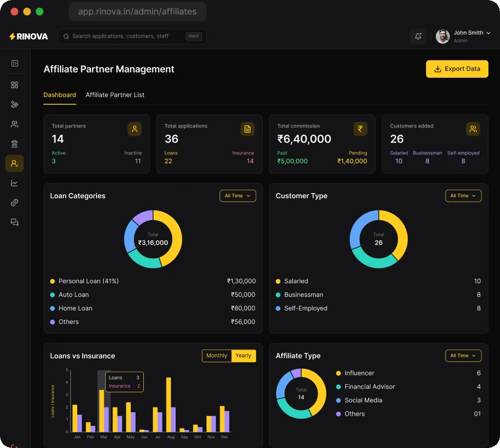Click the Total partners person icon

click(135, 129)
